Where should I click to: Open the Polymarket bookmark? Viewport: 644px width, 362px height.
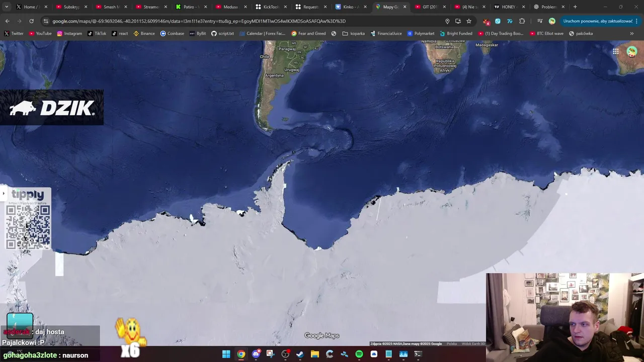[421, 34]
